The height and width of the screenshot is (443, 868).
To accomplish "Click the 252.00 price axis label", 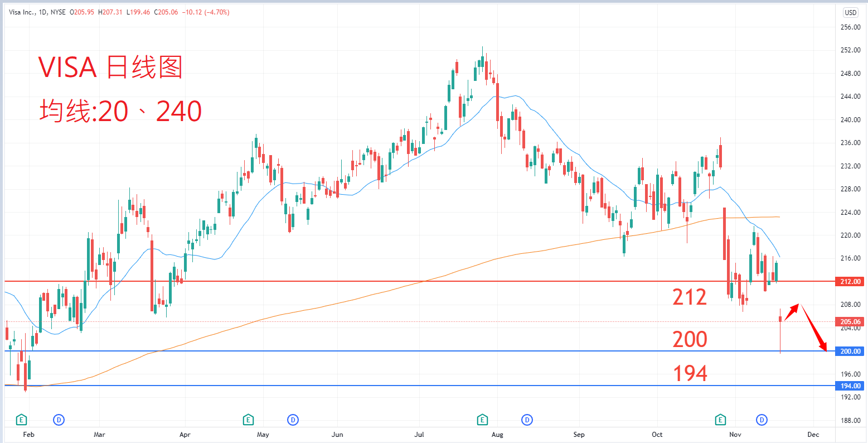I will tap(851, 50).
